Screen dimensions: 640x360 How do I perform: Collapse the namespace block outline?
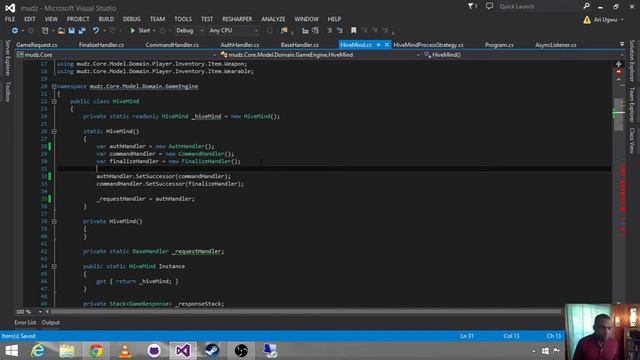click(54, 87)
